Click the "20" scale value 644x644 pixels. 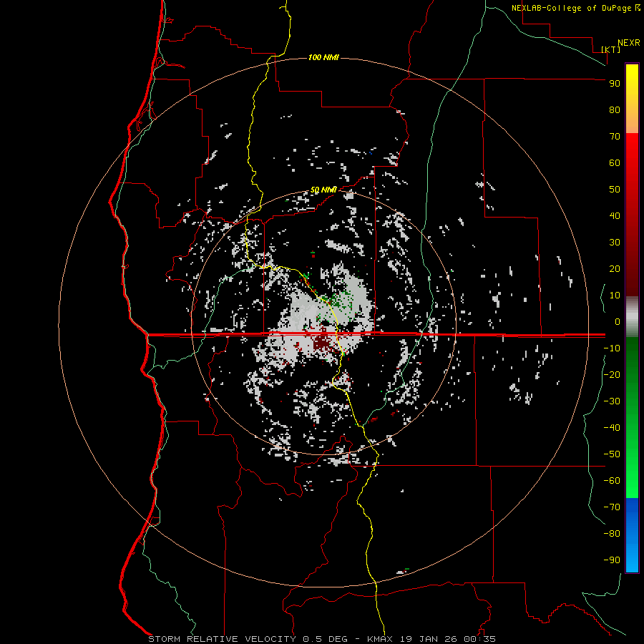(615, 268)
